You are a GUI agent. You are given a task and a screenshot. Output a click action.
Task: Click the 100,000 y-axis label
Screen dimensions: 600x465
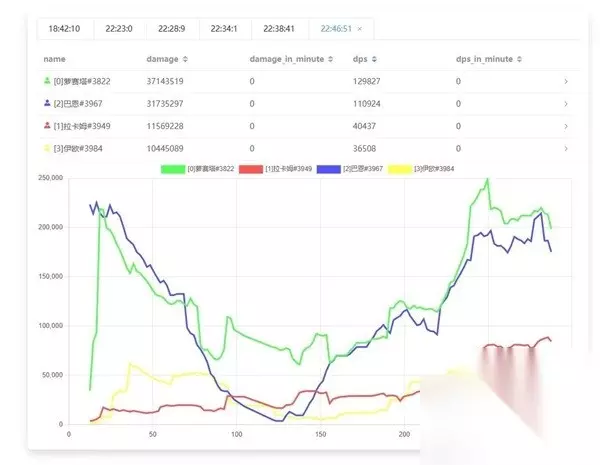[51, 326]
